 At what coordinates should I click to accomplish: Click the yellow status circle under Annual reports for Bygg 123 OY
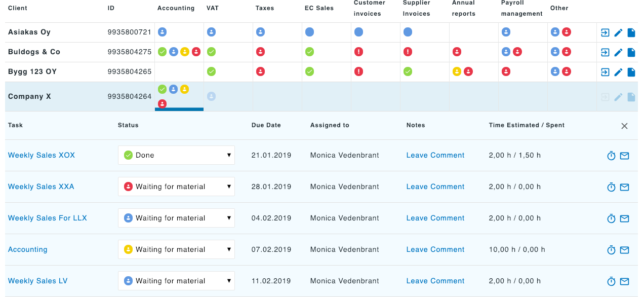(456, 71)
